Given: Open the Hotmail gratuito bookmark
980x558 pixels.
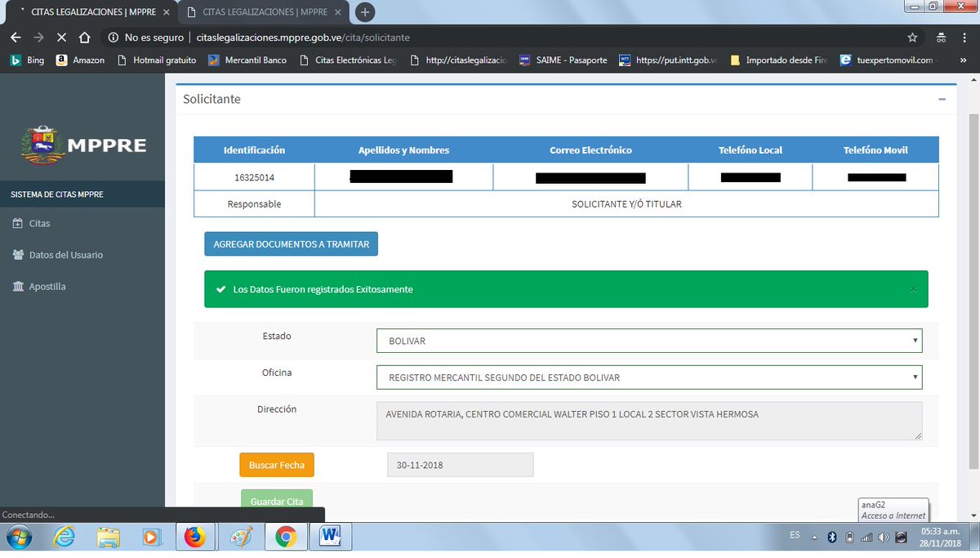Looking at the screenshot, I should (x=157, y=60).
